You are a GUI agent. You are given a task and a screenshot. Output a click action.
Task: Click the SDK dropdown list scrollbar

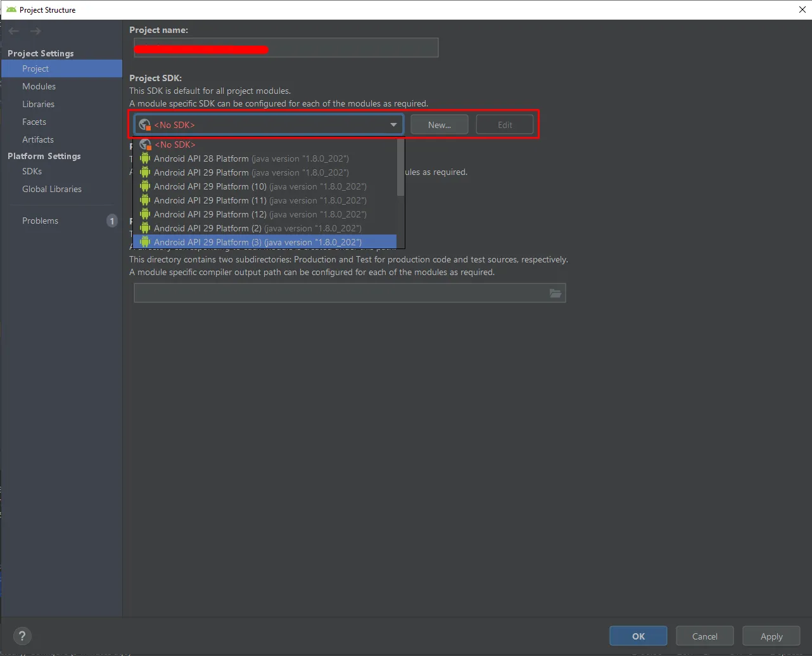tap(400, 167)
